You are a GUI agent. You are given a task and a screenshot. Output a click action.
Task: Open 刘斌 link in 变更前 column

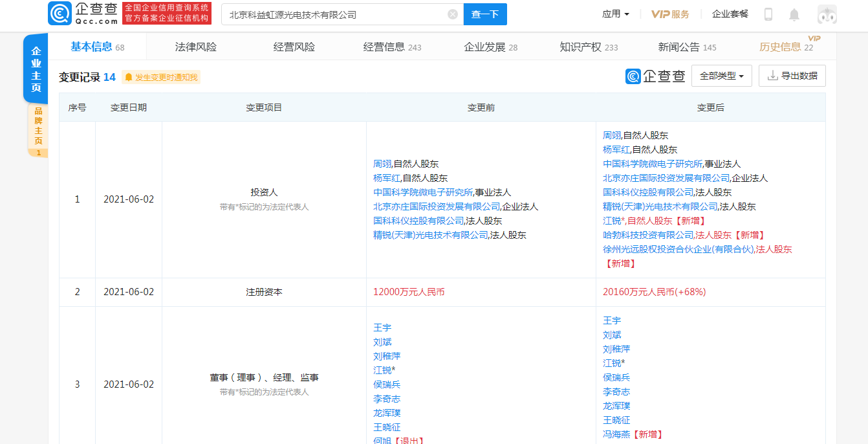(x=382, y=342)
